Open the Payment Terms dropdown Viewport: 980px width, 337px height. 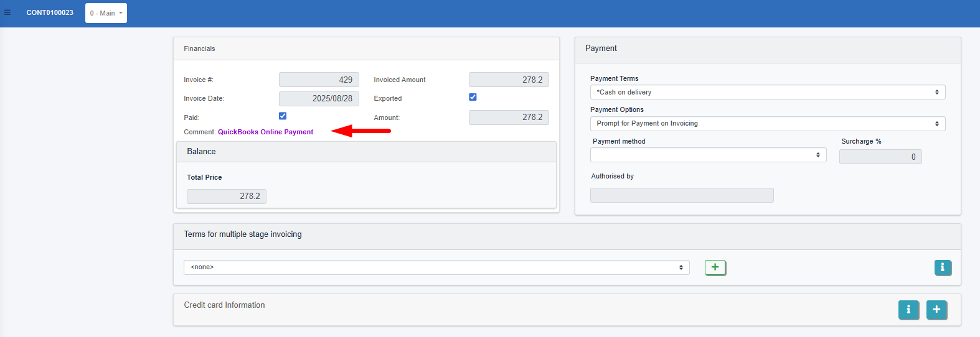768,92
